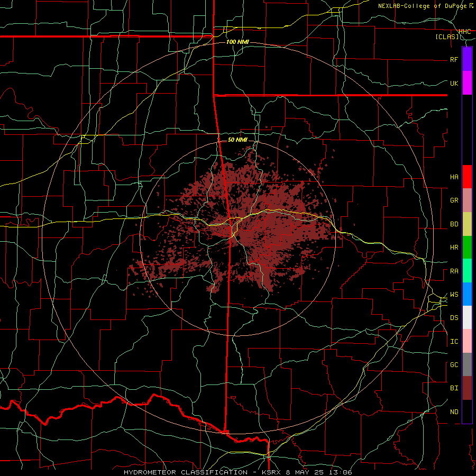Click the UK legend label

[454, 83]
